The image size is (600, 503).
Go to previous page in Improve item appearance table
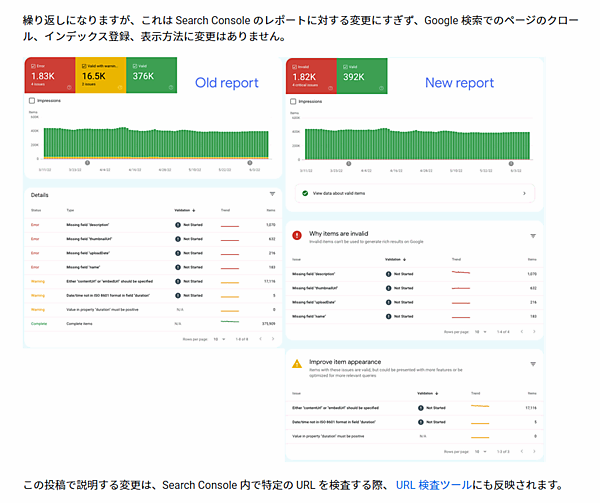click(522, 451)
